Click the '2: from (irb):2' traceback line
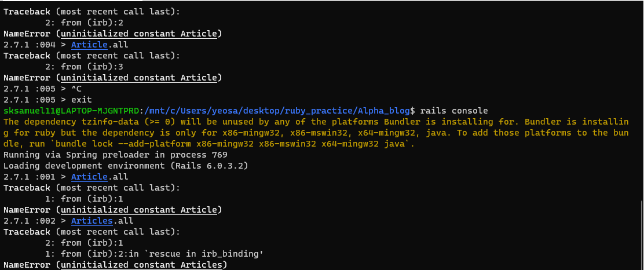 point(84,22)
